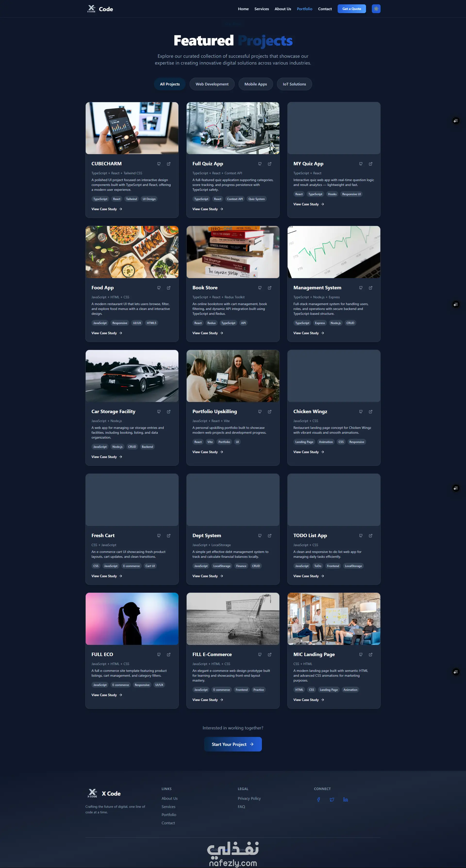Open the LinkedIn icon in the footer
This screenshot has height=868, width=466.
coord(345,800)
